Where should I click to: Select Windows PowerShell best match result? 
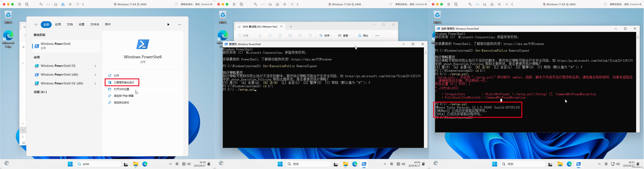coord(66,46)
